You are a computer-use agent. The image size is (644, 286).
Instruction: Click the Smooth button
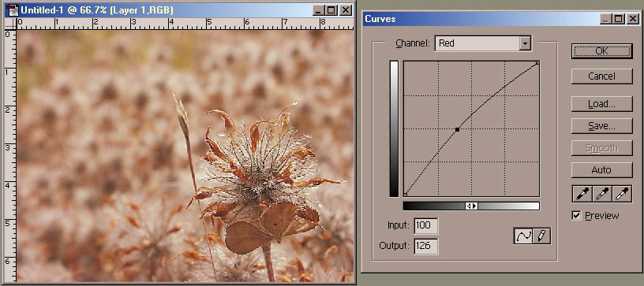click(x=601, y=148)
